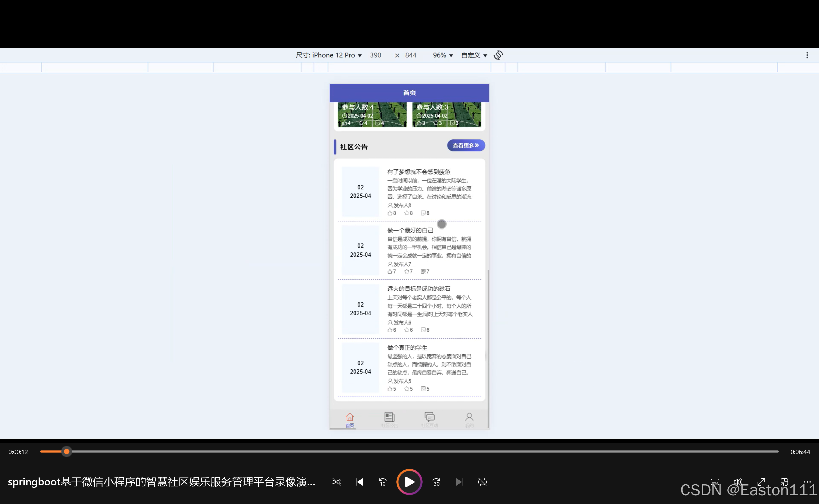Click the 社区公告 section heading

coord(354,147)
